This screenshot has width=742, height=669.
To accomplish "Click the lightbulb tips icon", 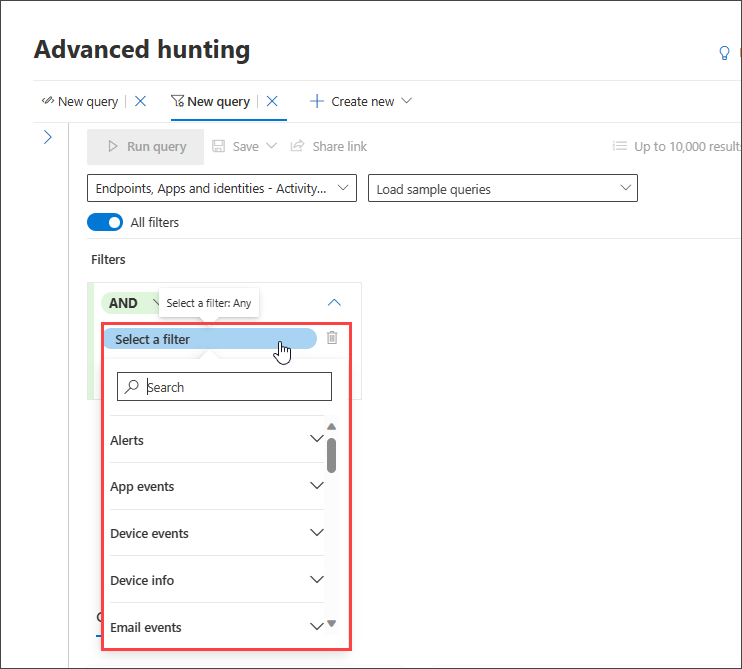I will coord(724,53).
